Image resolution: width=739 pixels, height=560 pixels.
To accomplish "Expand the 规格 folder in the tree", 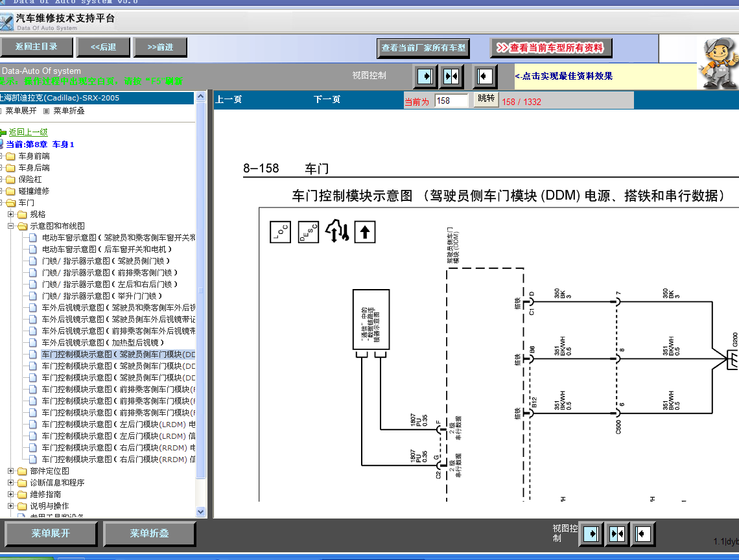I will point(11,215).
